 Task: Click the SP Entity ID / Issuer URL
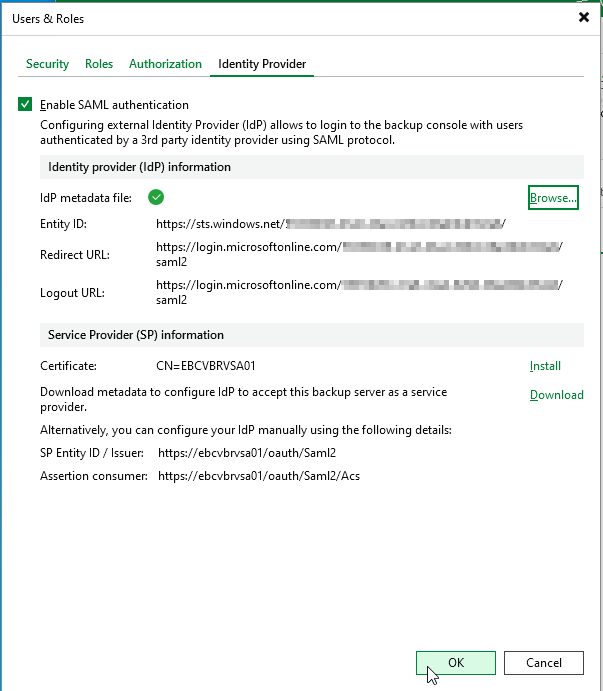point(247,453)
